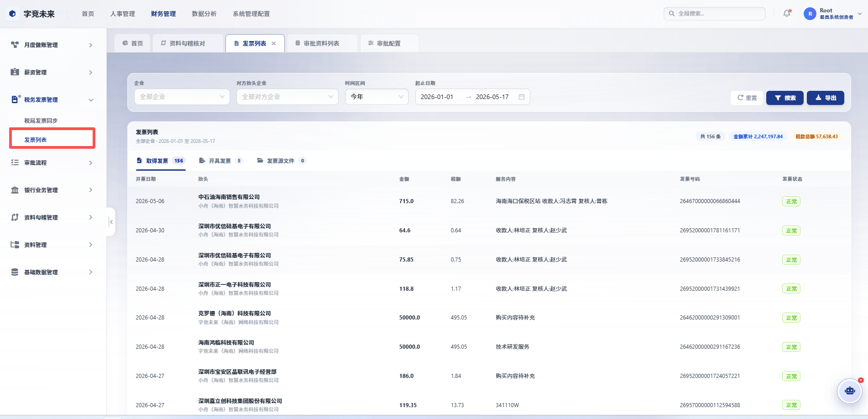The image size is (868, 419).
Task: Click the 审批流程 sidebar icon
Action: (x=15, y=162)
